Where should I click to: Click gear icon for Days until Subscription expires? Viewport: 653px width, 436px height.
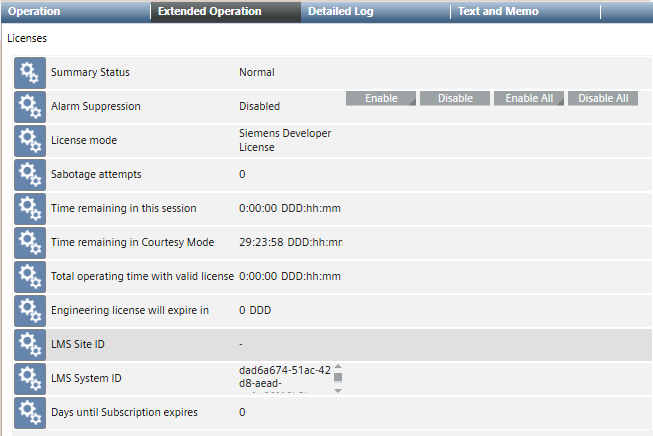[x=30, y=413]
